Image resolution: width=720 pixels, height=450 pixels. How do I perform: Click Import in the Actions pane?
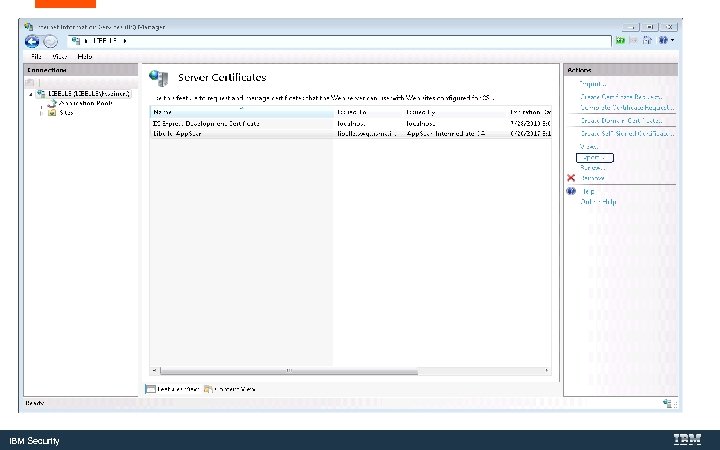coord(592,84)
